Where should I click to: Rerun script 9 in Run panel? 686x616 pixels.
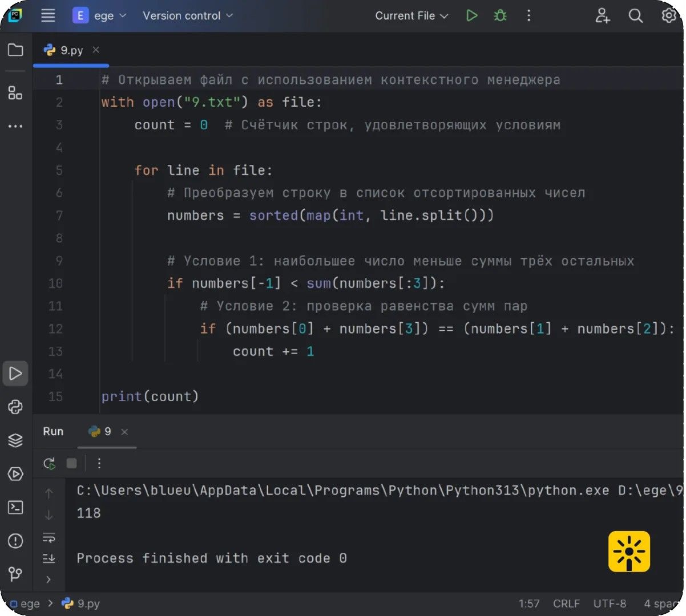pyautogui.click(x=50, y=464)
